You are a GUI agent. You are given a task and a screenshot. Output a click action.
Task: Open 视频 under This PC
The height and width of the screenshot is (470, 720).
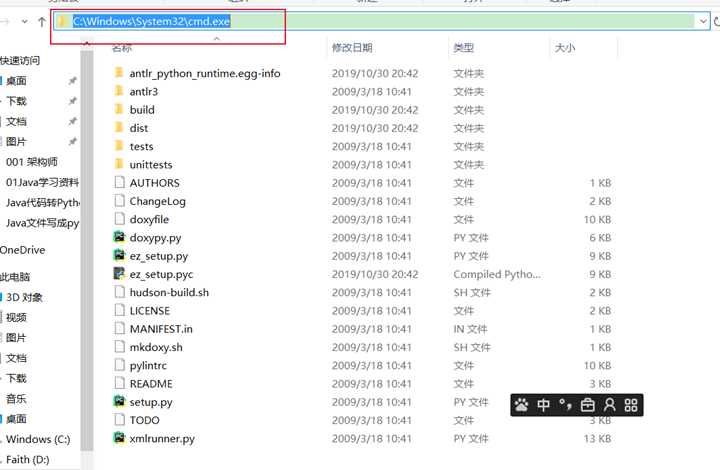pyautogui.click(x=16, y=318)
